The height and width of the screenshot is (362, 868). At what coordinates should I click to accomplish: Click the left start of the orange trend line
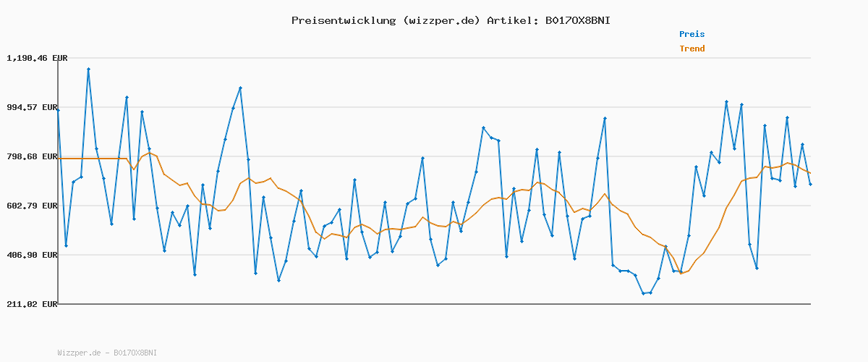click(x=59, y=158)
